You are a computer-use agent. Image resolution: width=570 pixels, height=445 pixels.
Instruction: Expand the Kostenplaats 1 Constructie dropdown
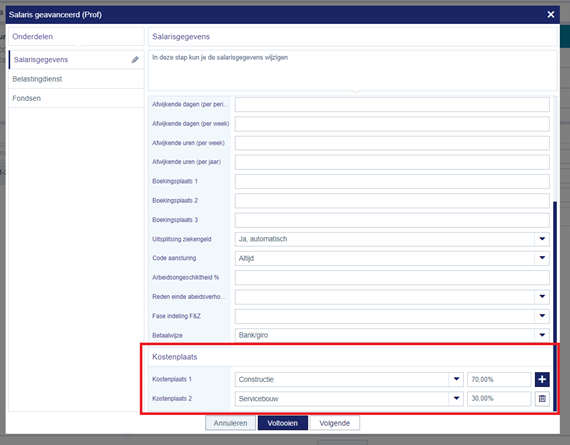point(456,379)
